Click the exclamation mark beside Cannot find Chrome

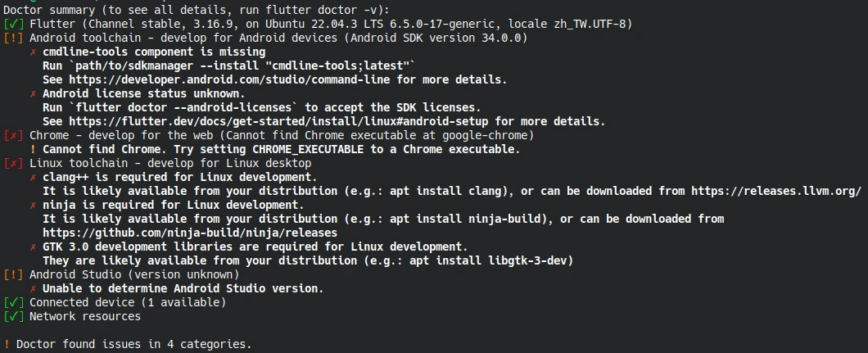pyautogui.click(x=33, y=150)
